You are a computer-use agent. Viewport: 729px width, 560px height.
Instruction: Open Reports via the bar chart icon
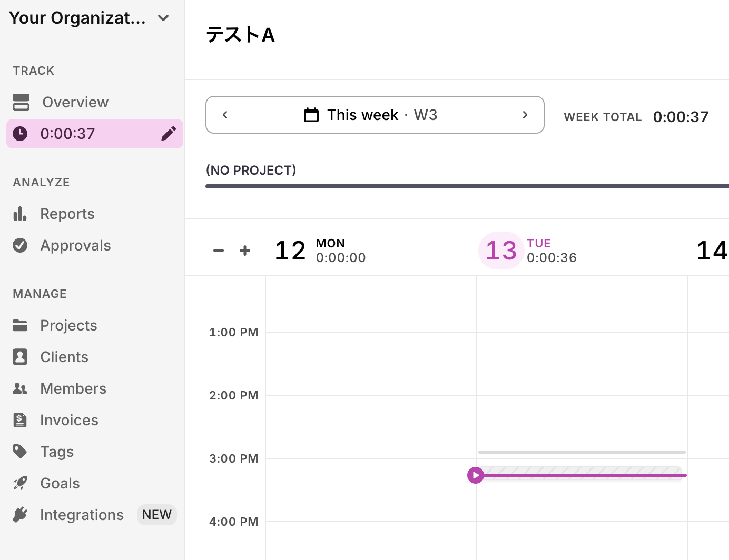tap(20, 214)
